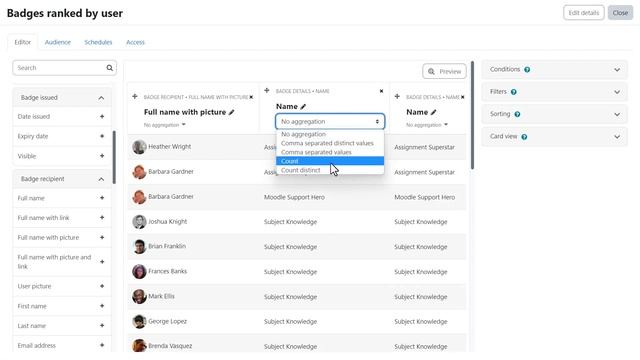Open help for Card view
The width and height of the screenshot is (640, 360).
pyautogui.click(x=524, y=137)
